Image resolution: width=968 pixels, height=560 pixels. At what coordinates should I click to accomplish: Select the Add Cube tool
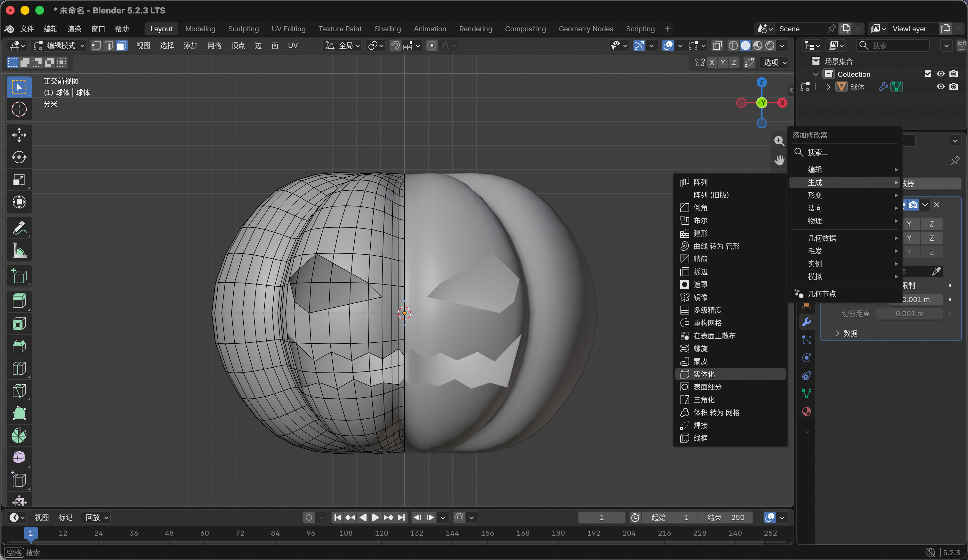(x=19, y=276)
